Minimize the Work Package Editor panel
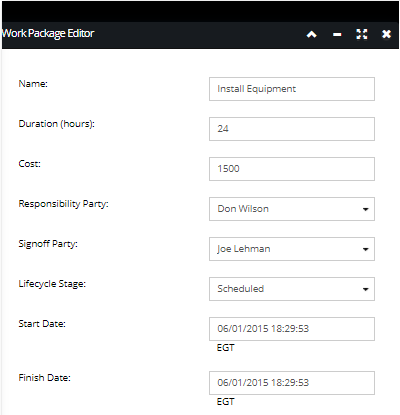 coord(337,34)
